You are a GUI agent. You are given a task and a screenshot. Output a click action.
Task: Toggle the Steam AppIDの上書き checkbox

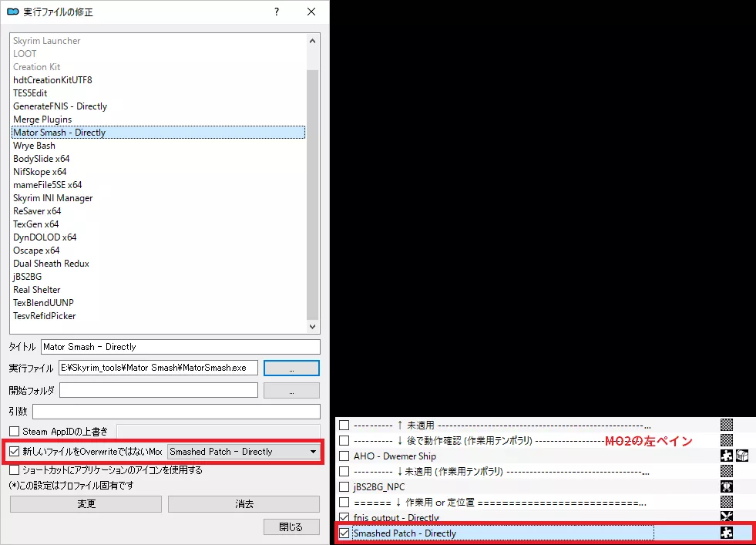(x=15, y=431)
